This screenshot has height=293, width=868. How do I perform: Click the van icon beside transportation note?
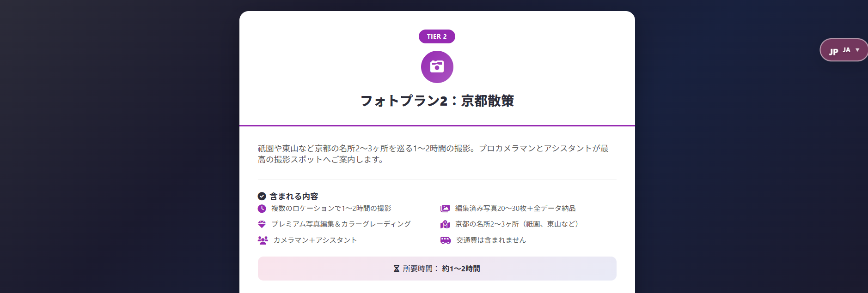(x=446, y=240)
